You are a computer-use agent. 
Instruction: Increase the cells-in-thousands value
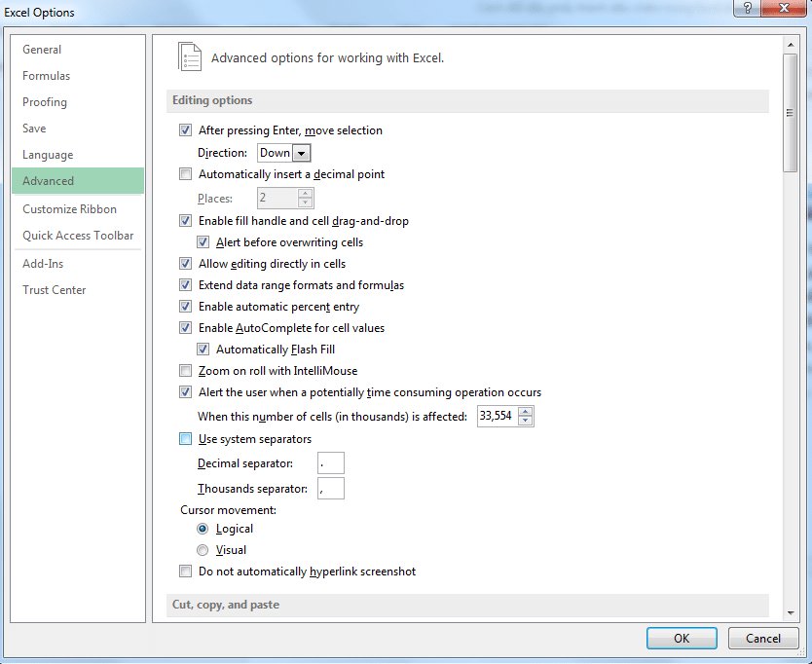pyautogui.click(x=525, y=412)
